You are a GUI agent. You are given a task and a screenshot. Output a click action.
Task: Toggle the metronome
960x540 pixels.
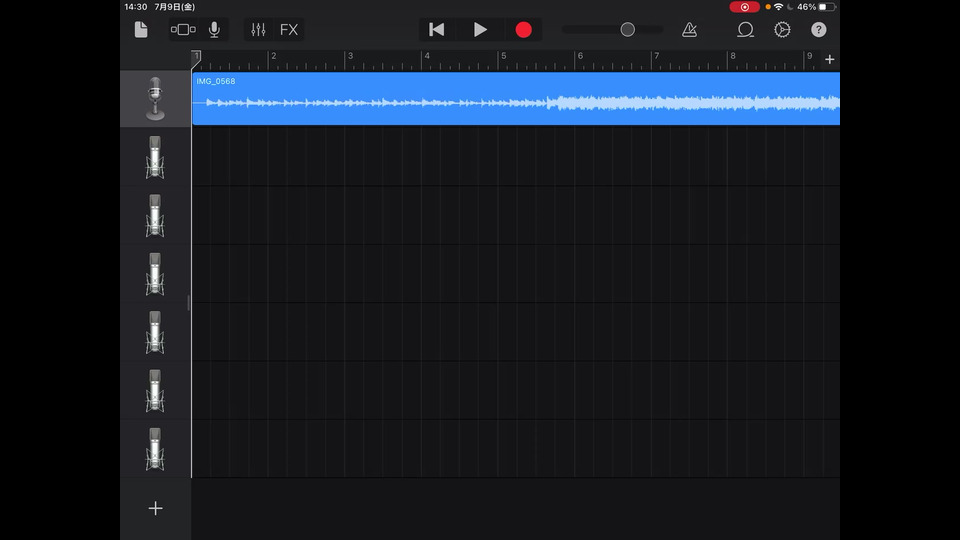(689, 29)
